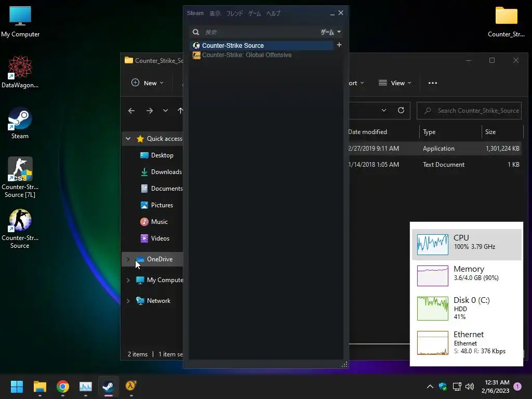
Task: Click Steam icon in taskbar
Action: click(109, 387)
